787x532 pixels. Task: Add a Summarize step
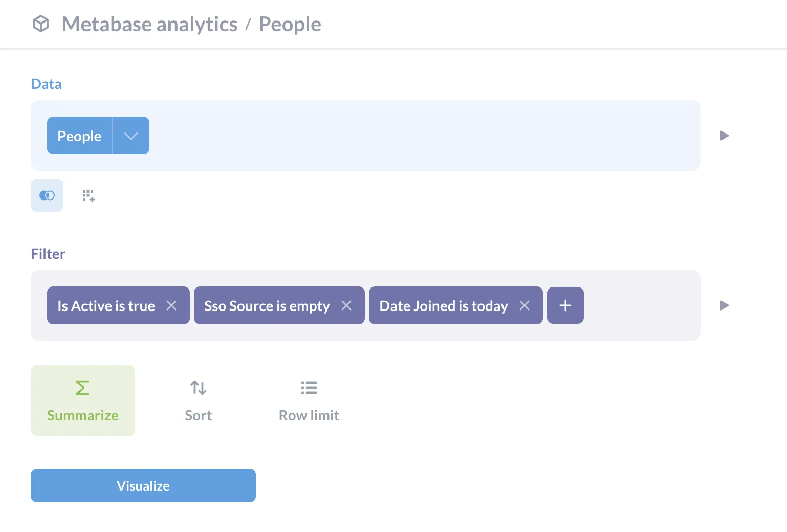(x=83, y=401)
